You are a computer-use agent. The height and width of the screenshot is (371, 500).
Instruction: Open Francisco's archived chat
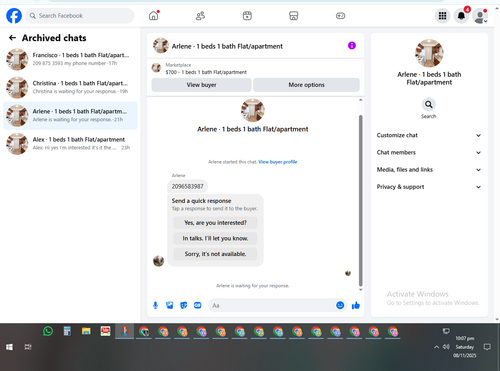(x=70, y=59)
